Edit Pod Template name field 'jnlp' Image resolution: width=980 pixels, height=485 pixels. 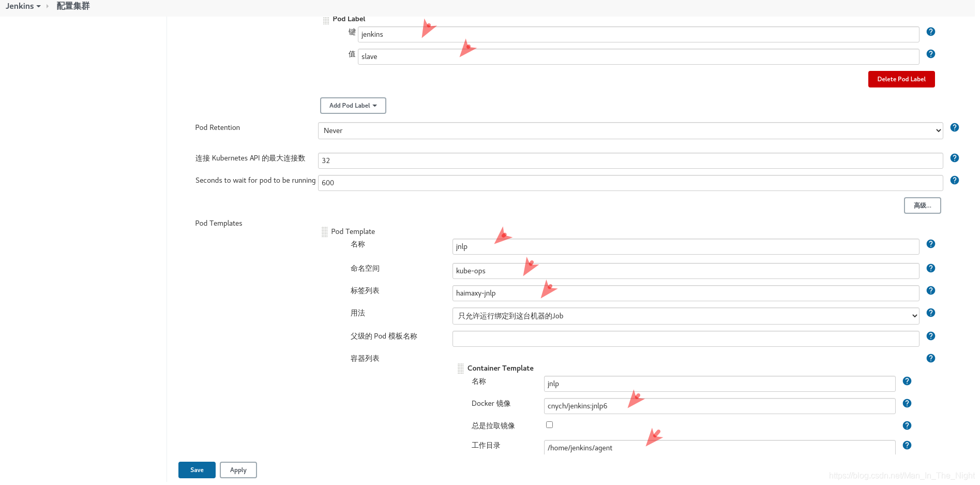pos(686,247)
